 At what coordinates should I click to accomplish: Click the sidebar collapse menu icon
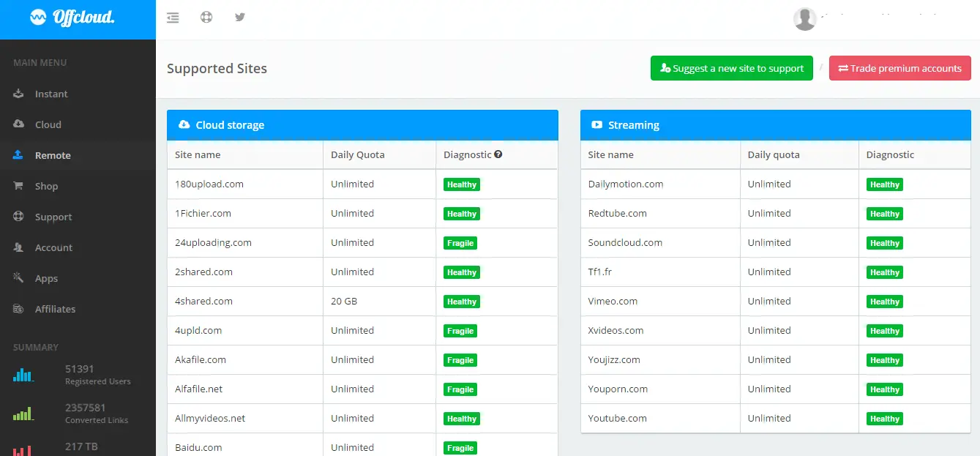point(173,18)
